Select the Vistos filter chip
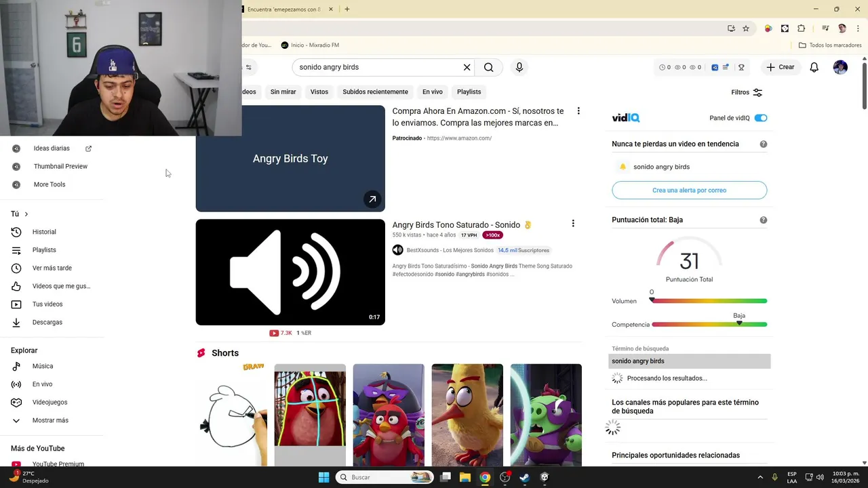This screenshot has width=868, height=488. tap(319, 91)
